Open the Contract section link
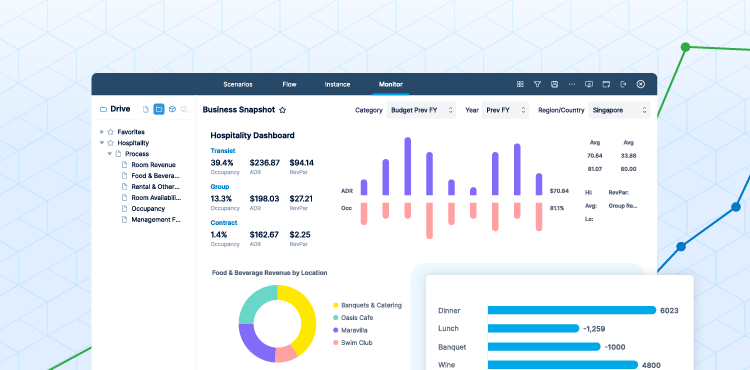The height and width of the screenshot is (370, 750). point(224,222)
